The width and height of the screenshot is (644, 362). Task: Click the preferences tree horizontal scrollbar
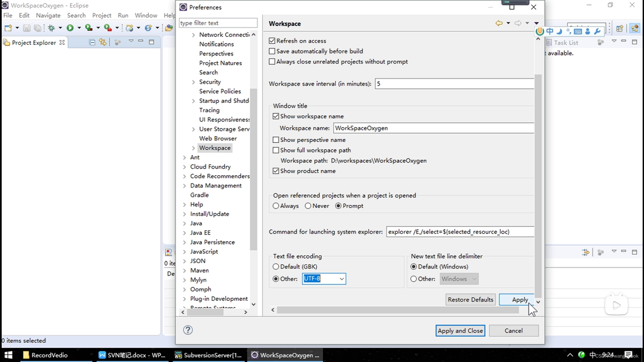205,312
